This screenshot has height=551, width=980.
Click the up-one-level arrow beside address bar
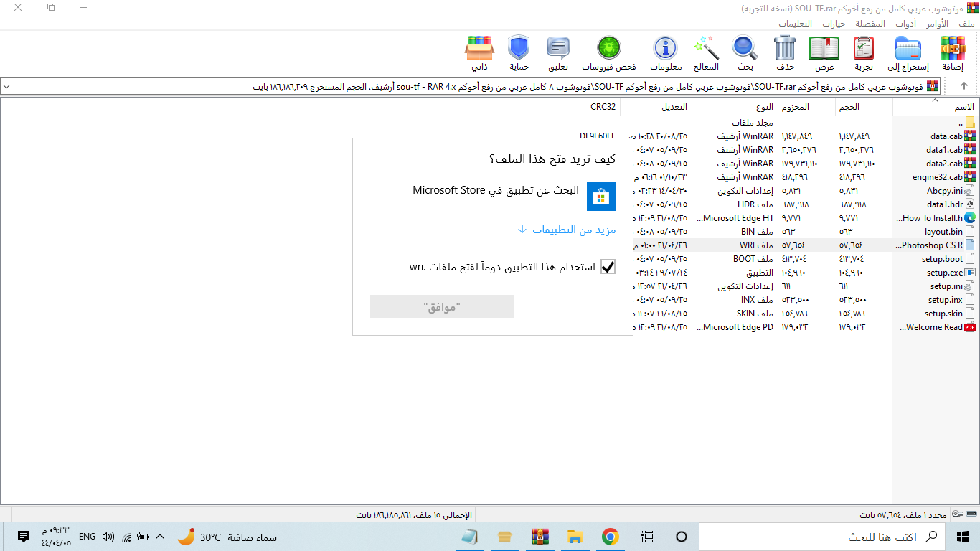click(964, 86)
